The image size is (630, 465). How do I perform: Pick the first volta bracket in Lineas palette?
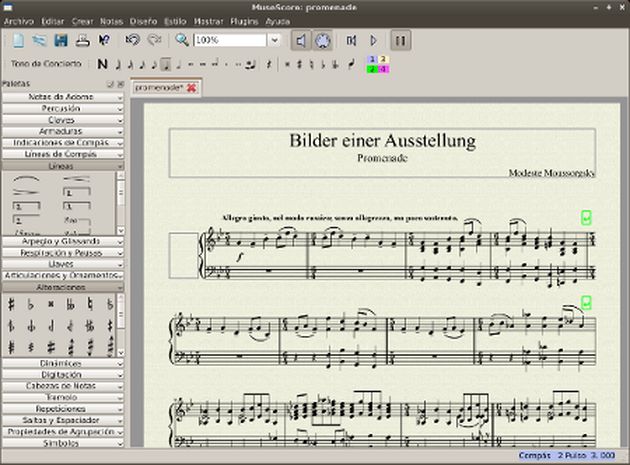[x=77, y=192]
